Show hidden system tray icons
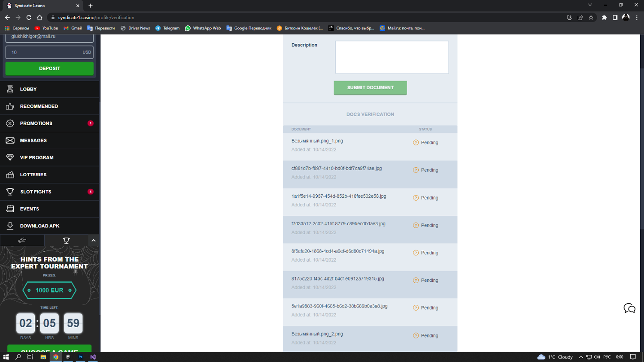This screenshot has height=362, width=644. (581, 357)
